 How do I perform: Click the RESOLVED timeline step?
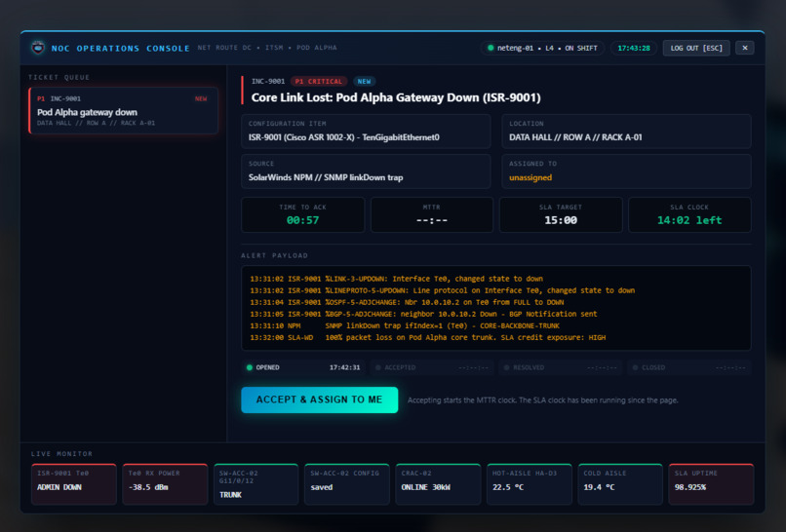561,367
